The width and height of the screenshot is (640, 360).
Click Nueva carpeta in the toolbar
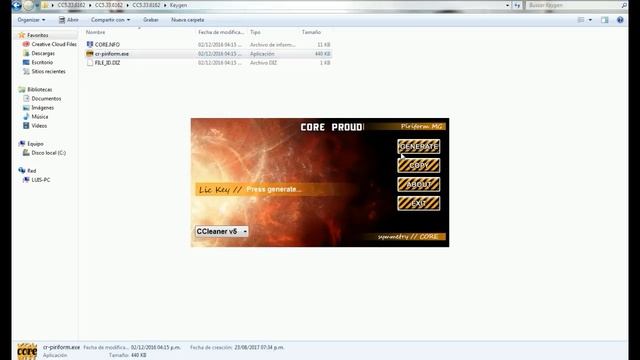(x=187, y=20)
